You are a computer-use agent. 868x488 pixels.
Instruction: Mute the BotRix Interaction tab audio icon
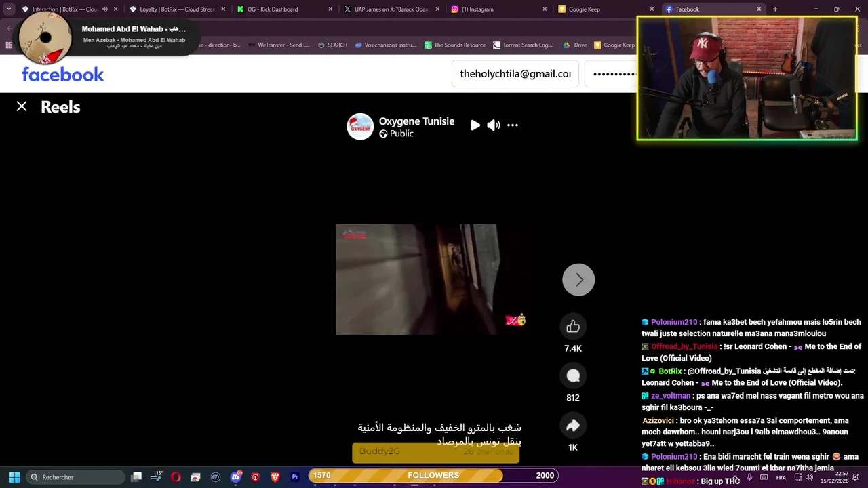click(x=104, y=9)
